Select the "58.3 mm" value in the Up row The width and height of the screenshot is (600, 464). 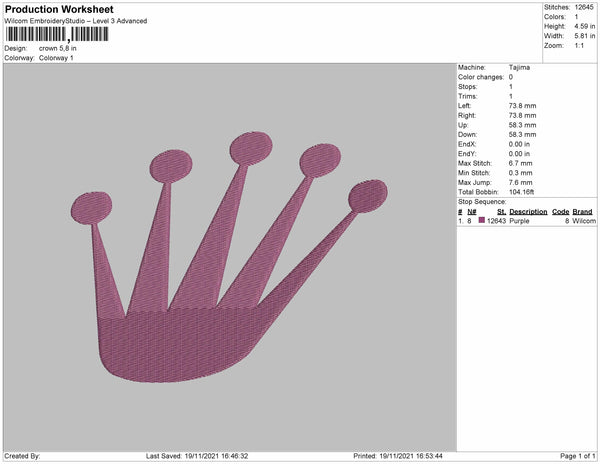(522, 125)
